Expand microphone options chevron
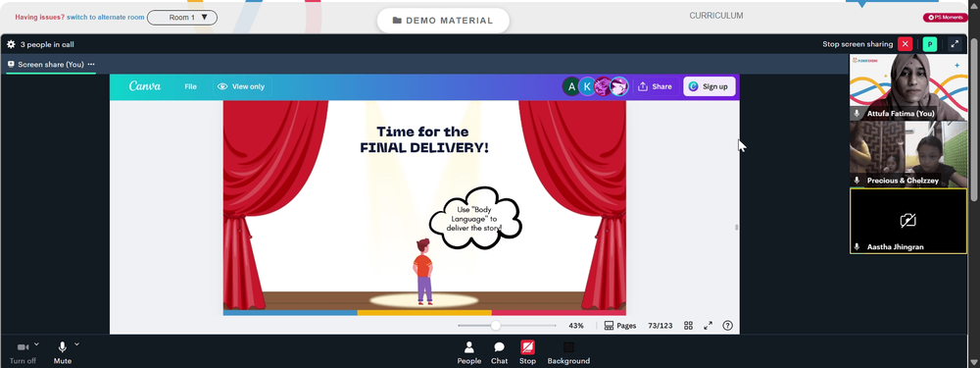The width and height of the screenshot is (980, 368). click(76, 343)
